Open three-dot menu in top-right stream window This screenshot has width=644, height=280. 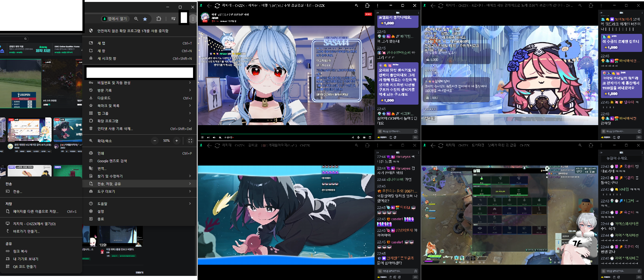coord(601,5)
